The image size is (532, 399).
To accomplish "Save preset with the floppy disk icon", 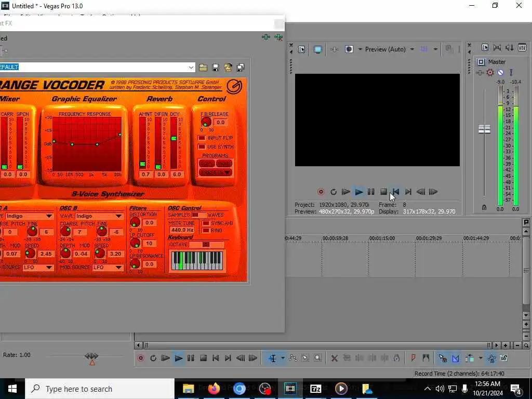I will 216,68.
